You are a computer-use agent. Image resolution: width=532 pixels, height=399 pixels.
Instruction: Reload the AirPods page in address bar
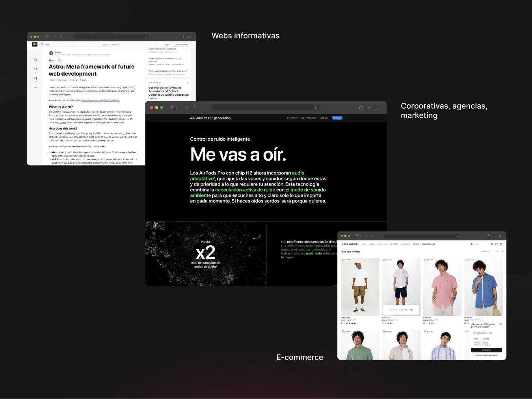click(316, 107)
